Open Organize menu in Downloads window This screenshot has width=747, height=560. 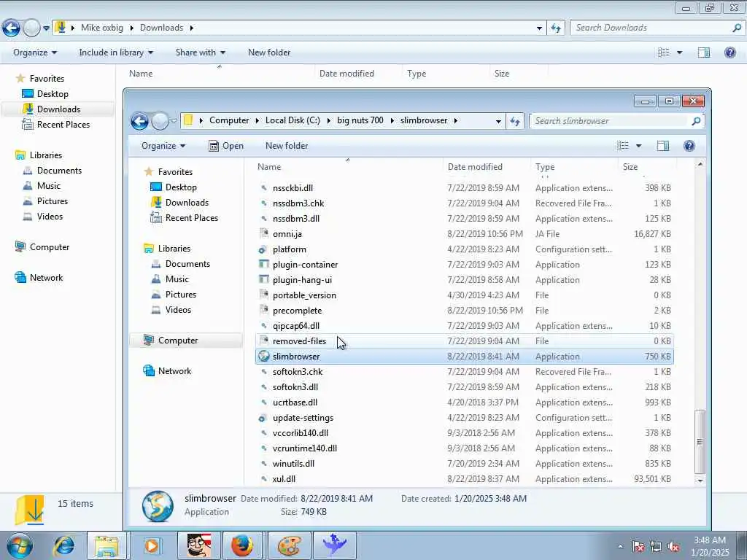[x=35, y=52]
